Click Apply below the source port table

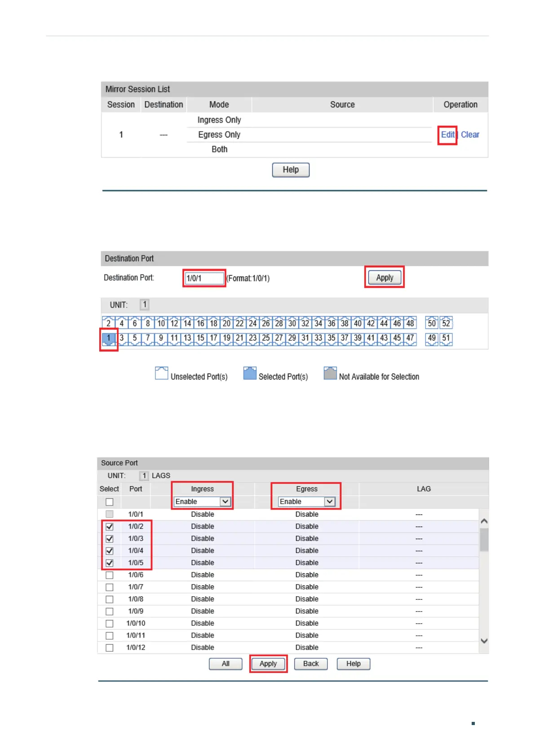pos(268,664)
